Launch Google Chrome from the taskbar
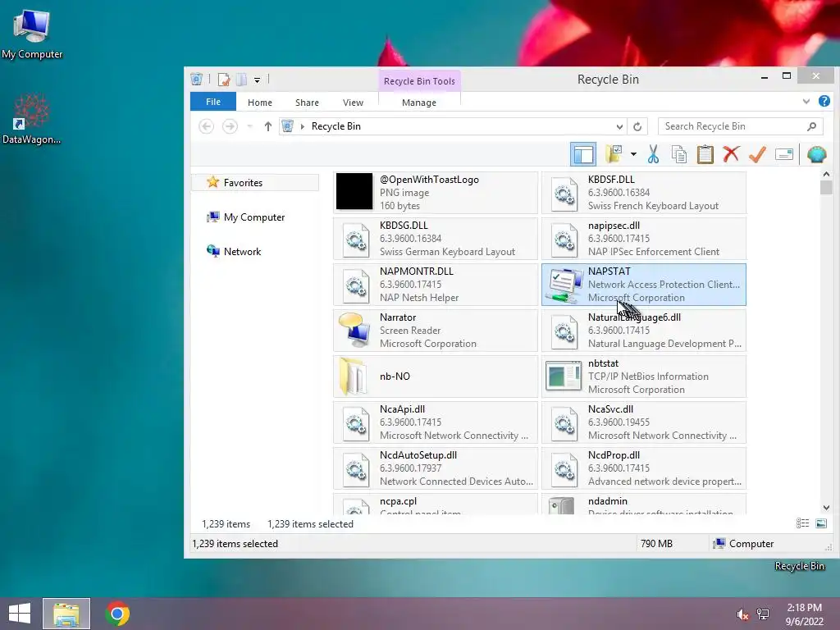The image size is (840, 630). pos(117,614)
